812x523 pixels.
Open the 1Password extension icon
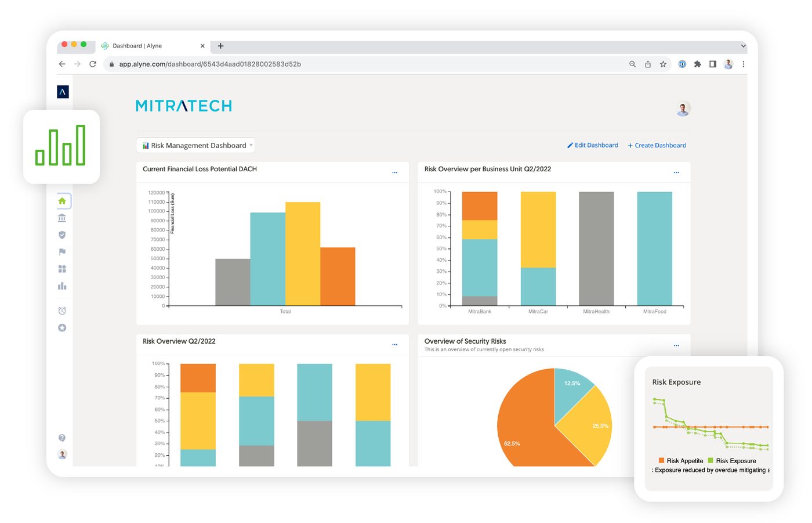tap(682, 64)
